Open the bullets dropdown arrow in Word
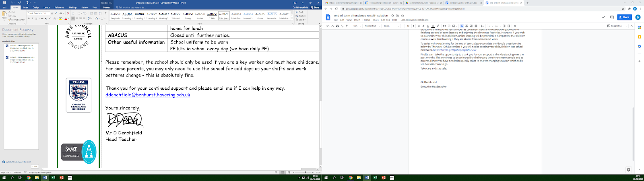 coord(76,13)
